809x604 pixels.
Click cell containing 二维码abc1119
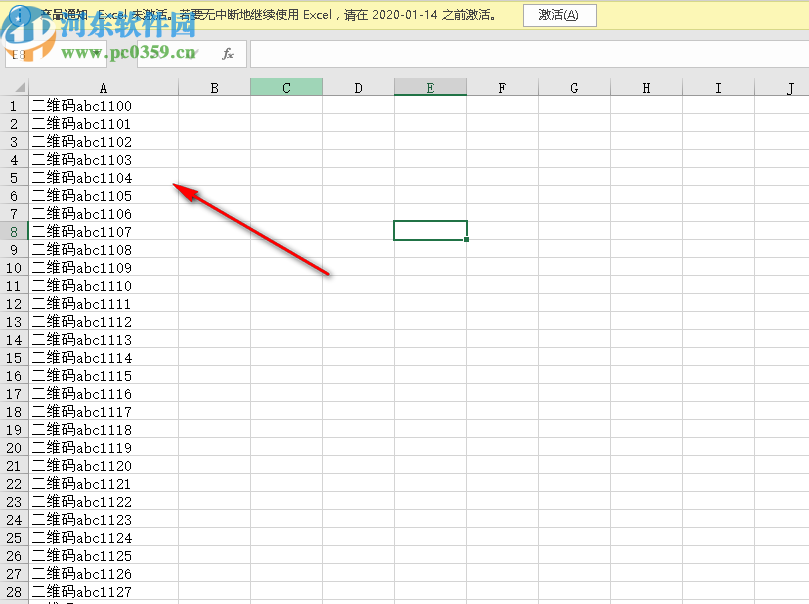[104, 448]
